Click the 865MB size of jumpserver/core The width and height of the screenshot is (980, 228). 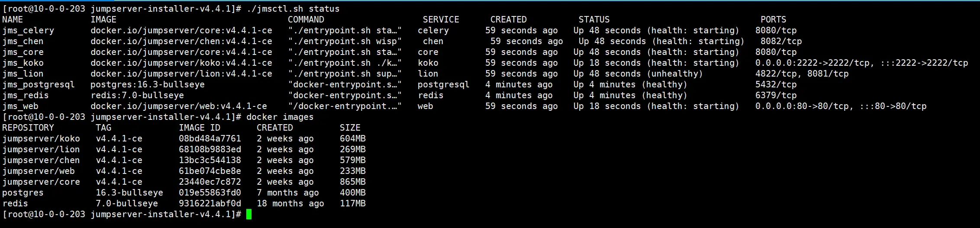click(x=353, y=182)
